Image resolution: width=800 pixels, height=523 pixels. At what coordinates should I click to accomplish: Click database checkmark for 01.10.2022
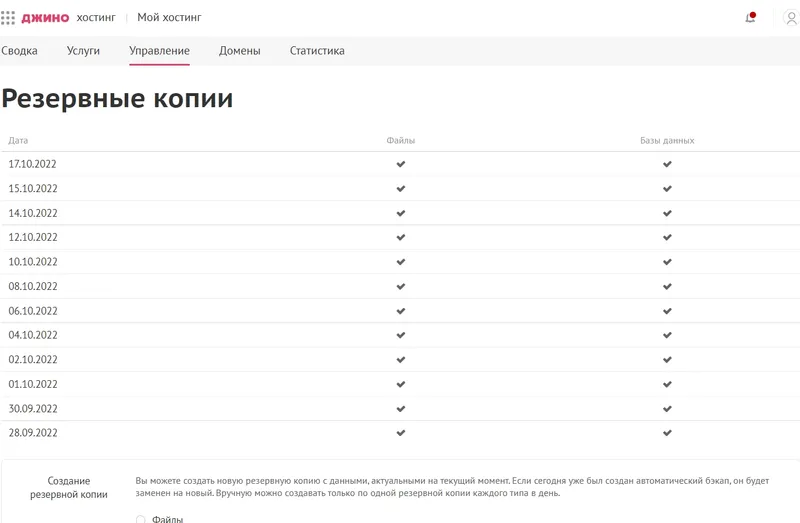point(667,384)
